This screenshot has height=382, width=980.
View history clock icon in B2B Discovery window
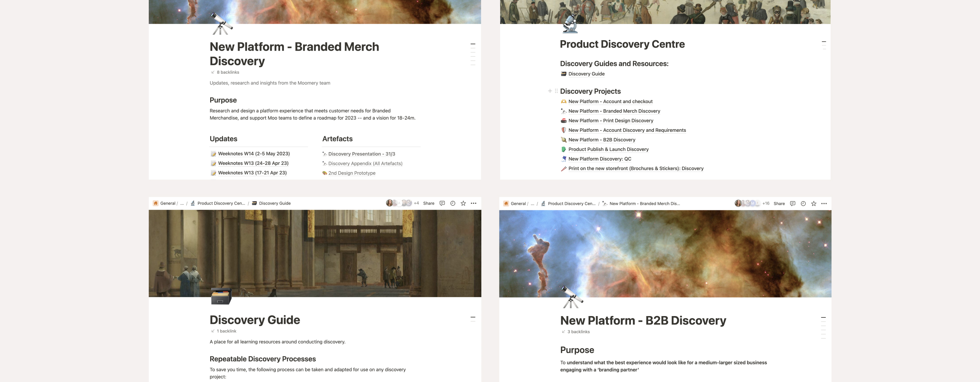coord(803,204)
